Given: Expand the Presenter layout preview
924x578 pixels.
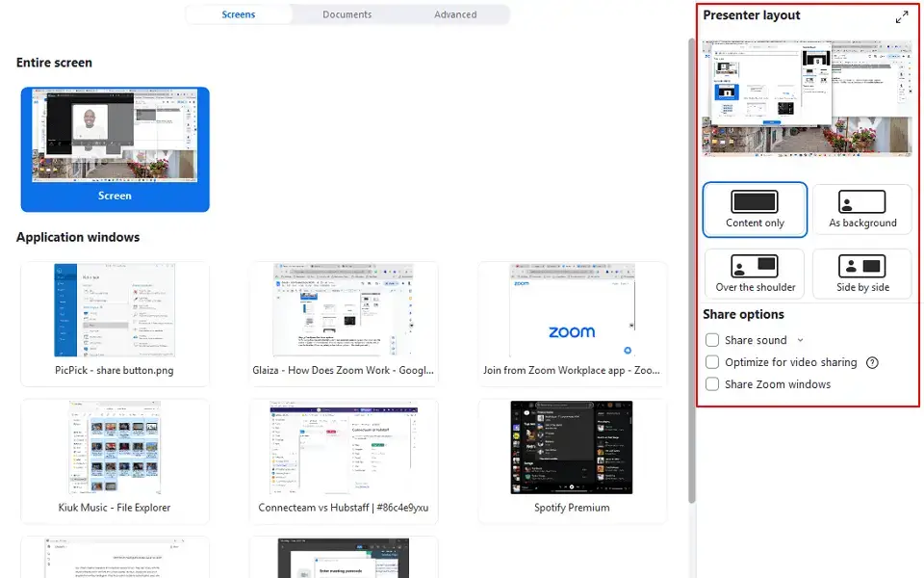Looking at the screenshot, I should (x=901, y=17).
